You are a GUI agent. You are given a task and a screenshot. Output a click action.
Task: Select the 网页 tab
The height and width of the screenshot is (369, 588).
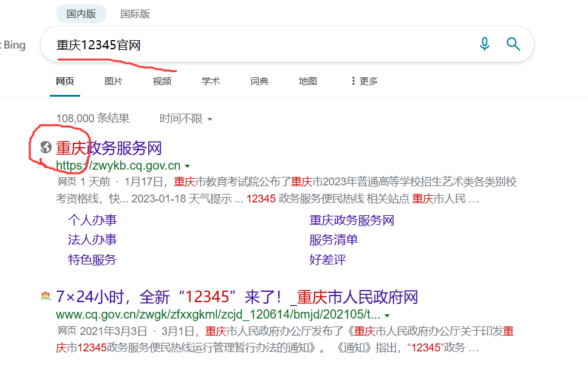[x=65, y=81]
